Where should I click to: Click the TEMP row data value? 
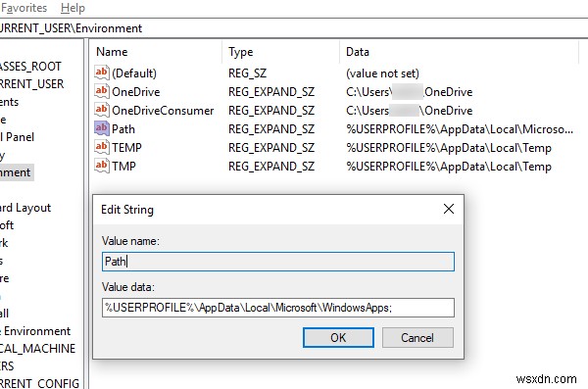point(449,148)
